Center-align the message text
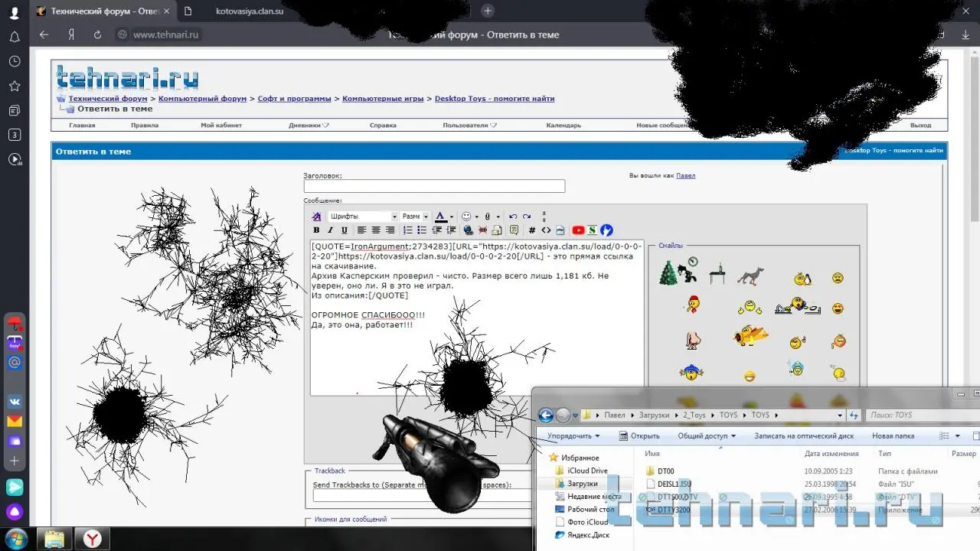 [376, 230]
